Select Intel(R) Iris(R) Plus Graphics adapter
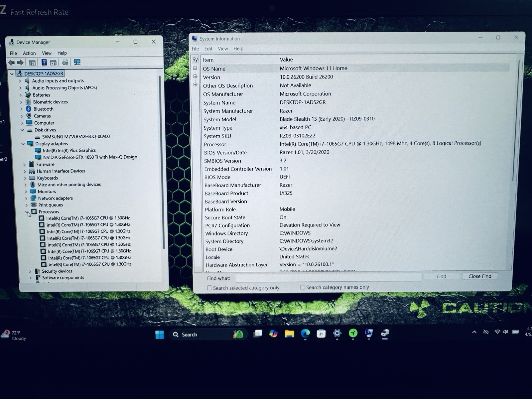The width and height of the screenshot is (532, 399). click(x=69, y=150)
